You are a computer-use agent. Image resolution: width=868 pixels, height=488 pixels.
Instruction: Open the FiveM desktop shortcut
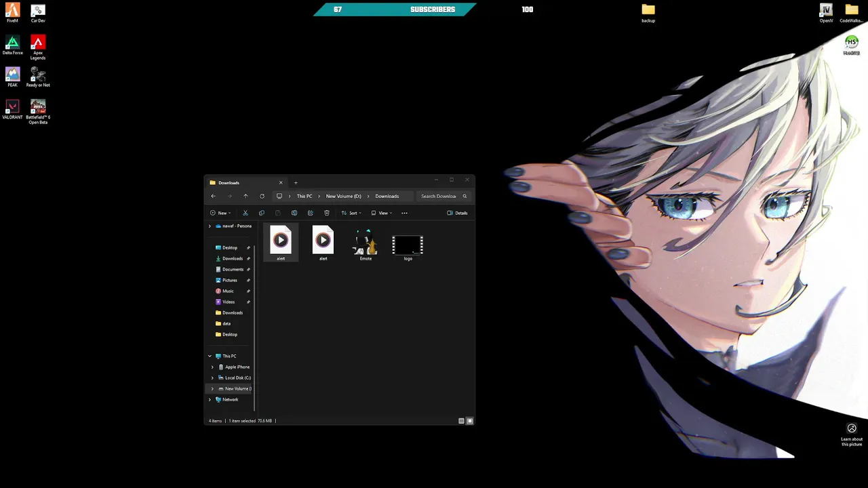[x=12, y=13]
